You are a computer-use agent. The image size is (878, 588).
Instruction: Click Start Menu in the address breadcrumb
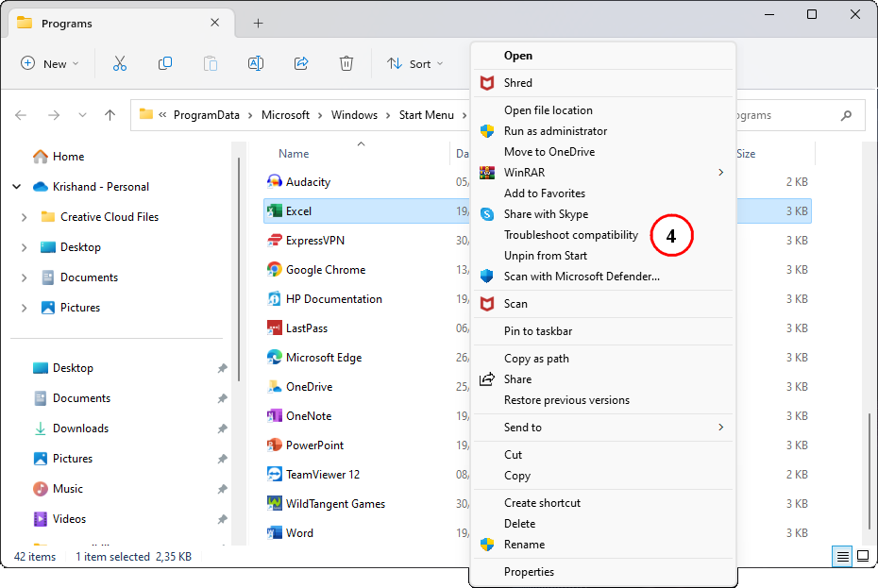coord(426,115)
